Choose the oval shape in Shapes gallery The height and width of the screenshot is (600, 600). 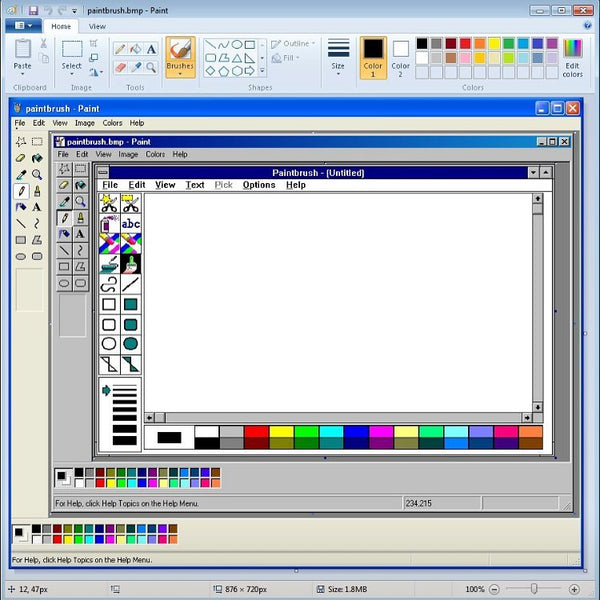(x=237, y=45)
